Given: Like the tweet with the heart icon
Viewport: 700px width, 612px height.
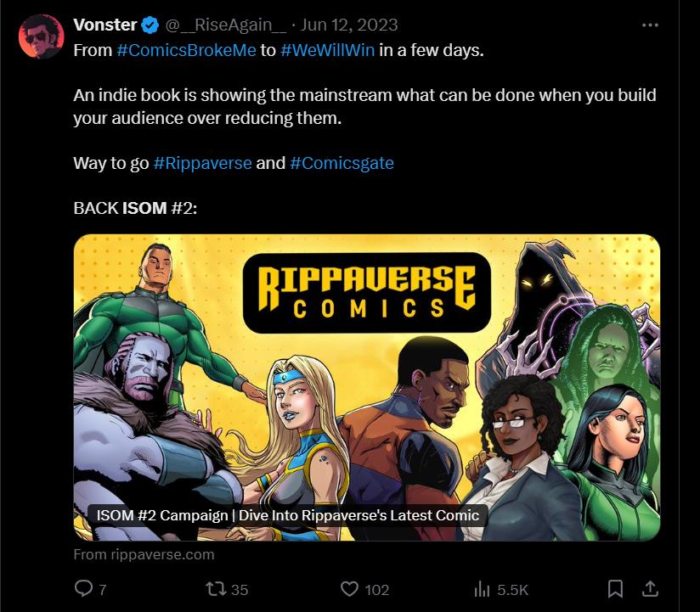Looking at the screenshot, I should [x=349, y=589].
